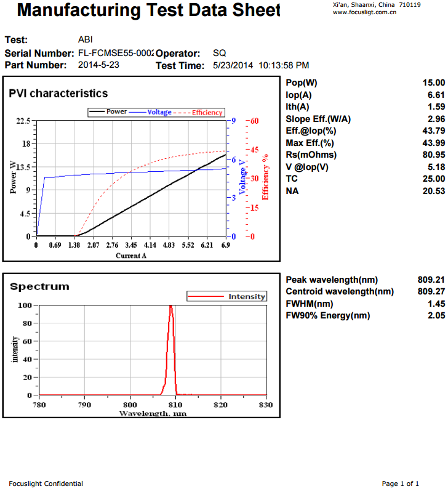Select the Centroid wavelength value 809.27

click(431, 291)
